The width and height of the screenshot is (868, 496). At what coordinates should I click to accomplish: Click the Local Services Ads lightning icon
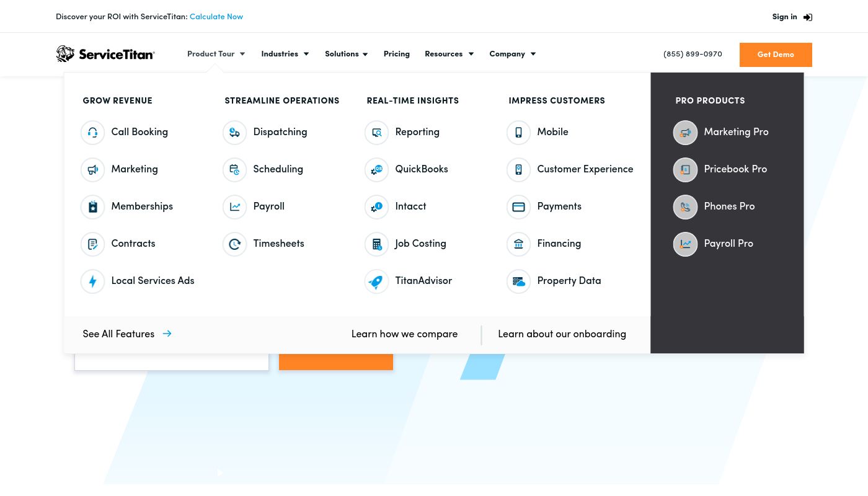(93, 281)
